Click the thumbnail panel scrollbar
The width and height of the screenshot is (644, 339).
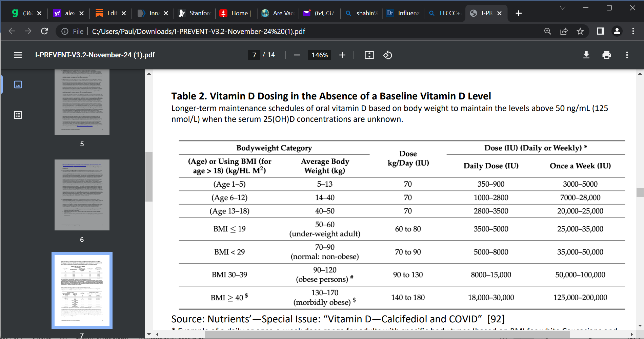[149, 176]
